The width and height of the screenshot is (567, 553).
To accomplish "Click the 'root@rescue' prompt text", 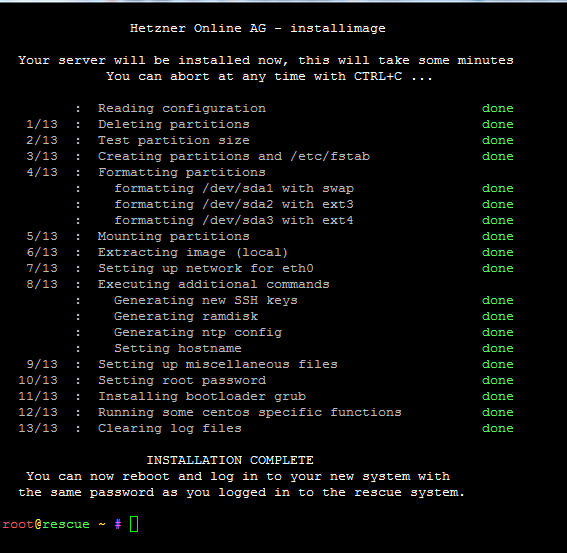I will click(x=46, y=524).
